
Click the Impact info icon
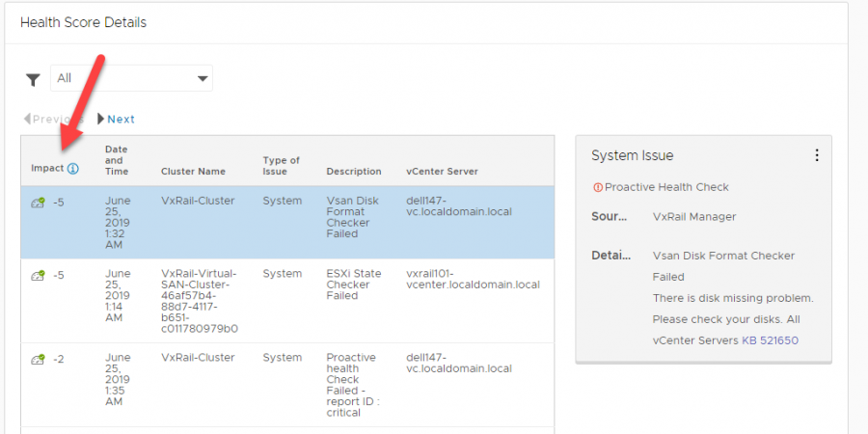(73, 168)
